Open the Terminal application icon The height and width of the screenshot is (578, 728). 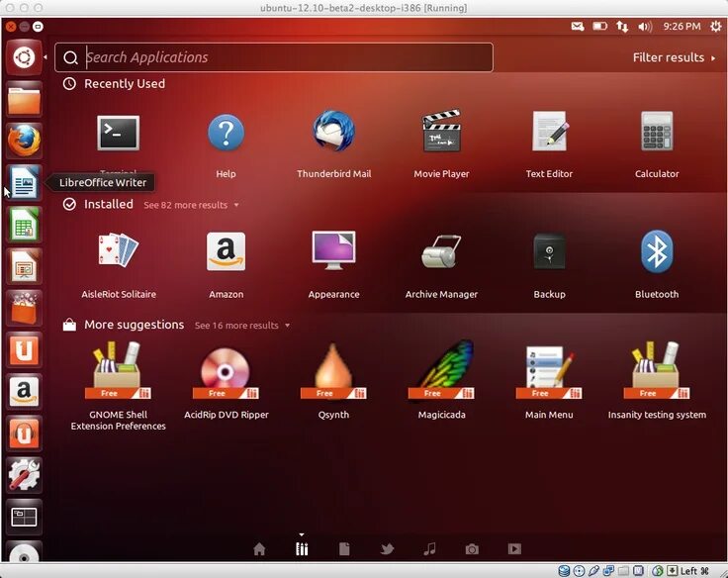click(118, 134)
